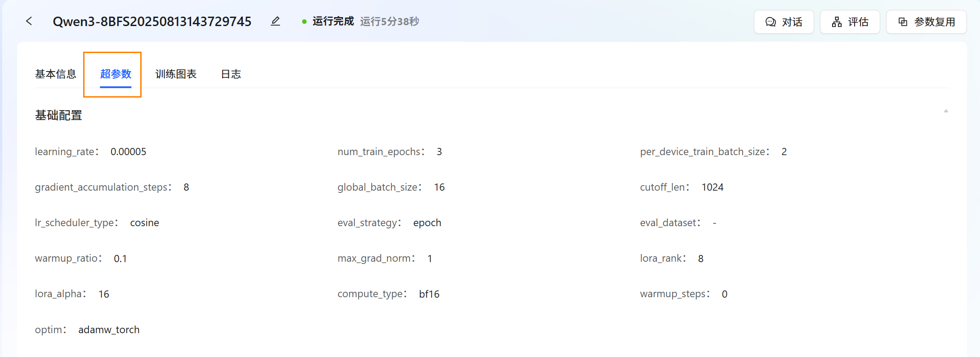The image size is (980, 357).
Task: Click the lr_scheduler_type value cosine
Action: (144, 223)
